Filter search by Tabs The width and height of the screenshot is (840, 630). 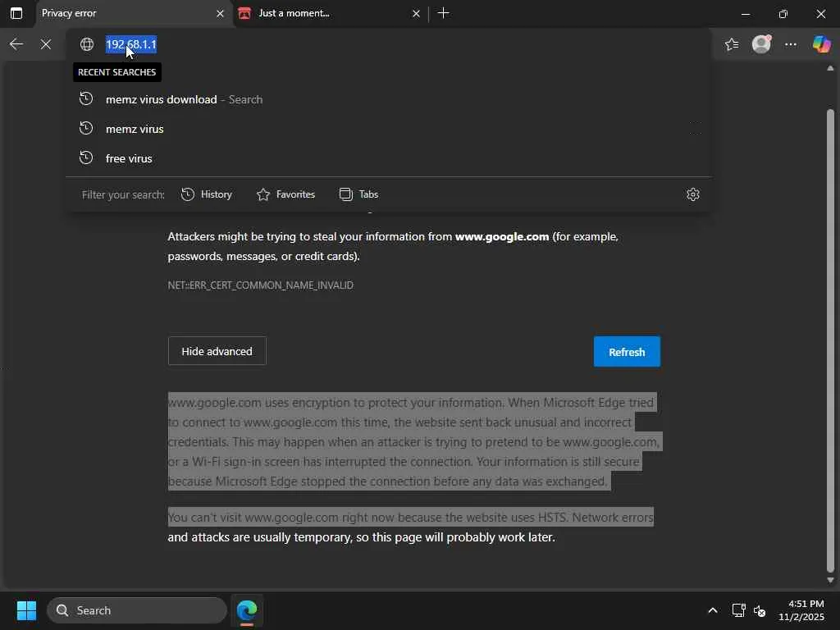pyautogui.click(x=359, y=194)
